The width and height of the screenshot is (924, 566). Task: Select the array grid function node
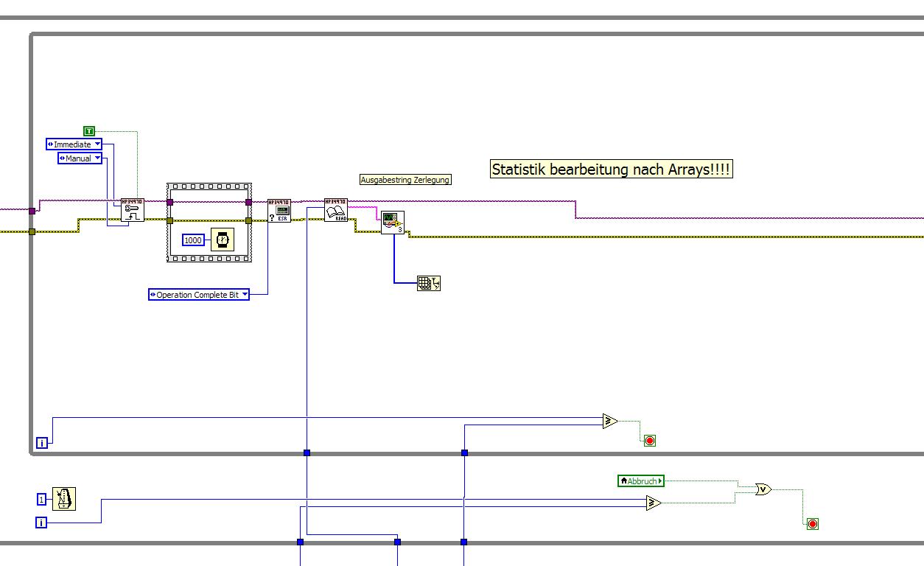click(x=429, y=283)
